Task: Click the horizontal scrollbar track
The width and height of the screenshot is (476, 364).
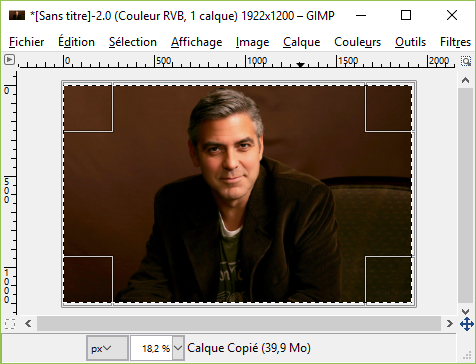Action: coord(239,323)
